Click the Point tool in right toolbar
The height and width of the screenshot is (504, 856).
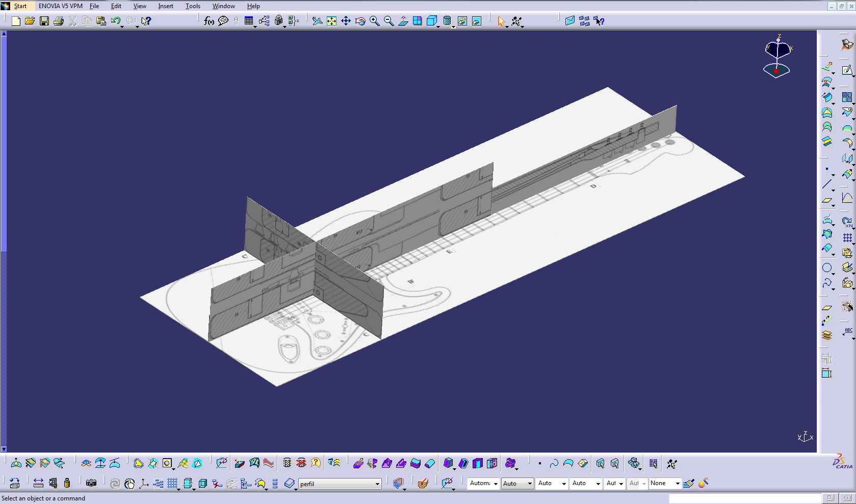pyautogui.click(x=826, y=169)
